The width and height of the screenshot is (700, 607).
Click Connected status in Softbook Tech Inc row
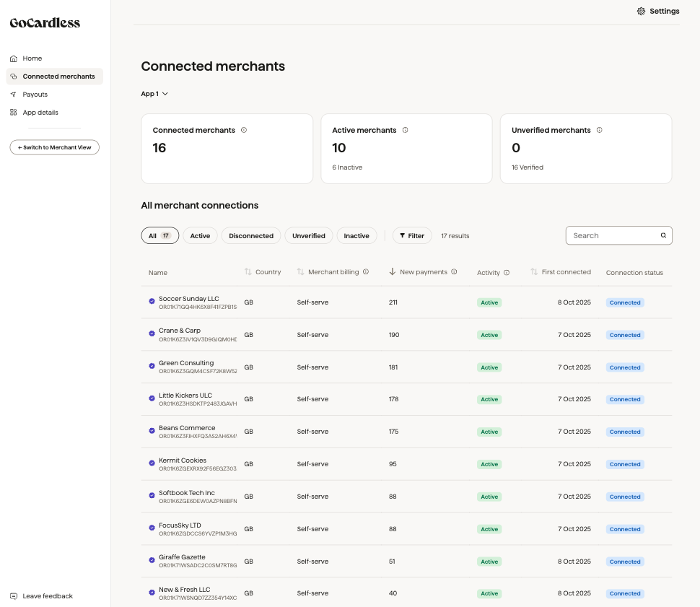tap(625, 497)
